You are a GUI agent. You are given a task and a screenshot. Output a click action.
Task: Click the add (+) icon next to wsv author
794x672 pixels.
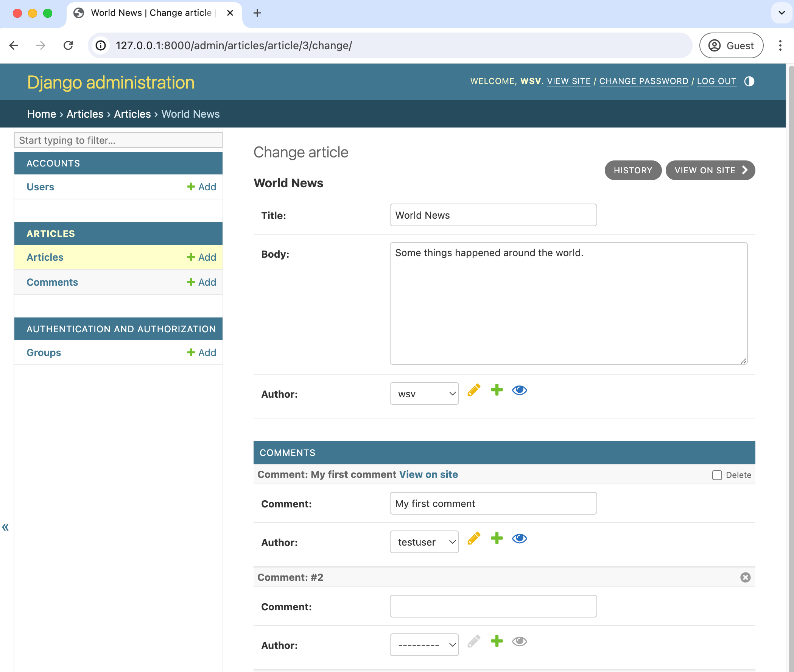pos(496,390)
